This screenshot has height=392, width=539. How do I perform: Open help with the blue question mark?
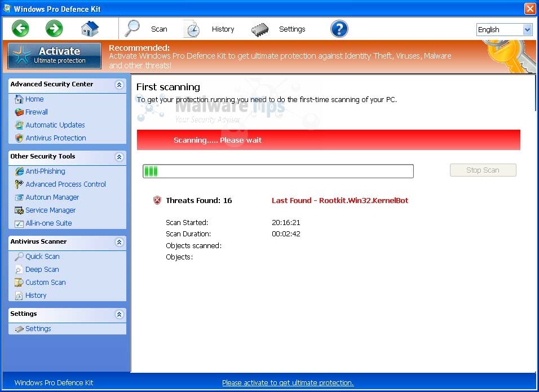pyautogui.click(x=339, y=29)
